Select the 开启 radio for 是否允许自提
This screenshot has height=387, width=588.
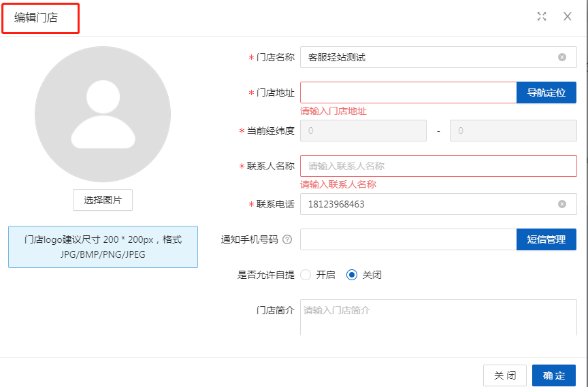coord(306,275)
